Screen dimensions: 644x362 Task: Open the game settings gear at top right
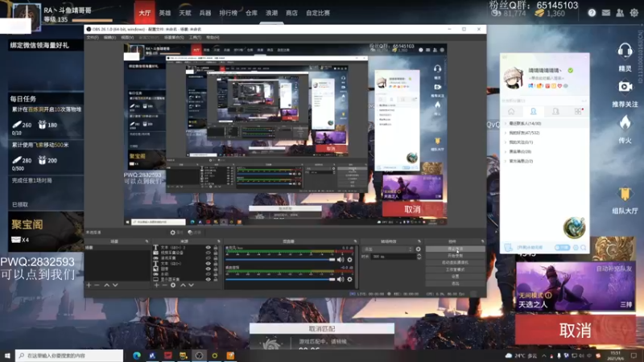(634, 13)
